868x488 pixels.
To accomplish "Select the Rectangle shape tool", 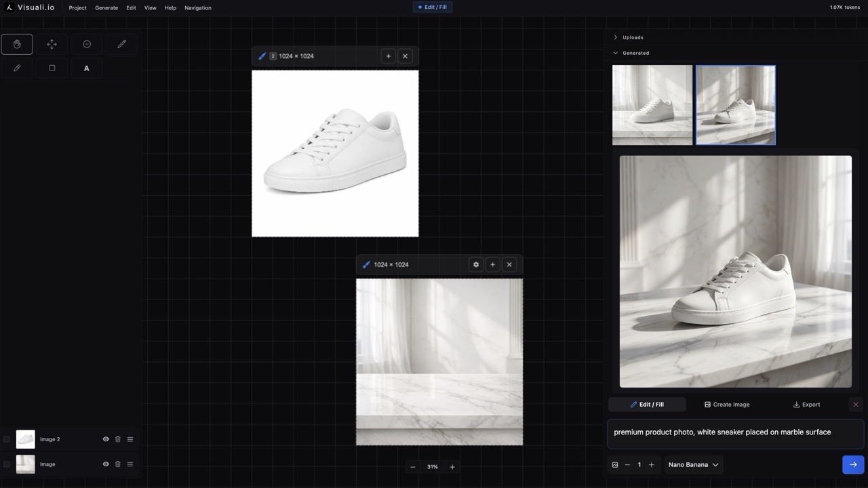I will [52, 68].
